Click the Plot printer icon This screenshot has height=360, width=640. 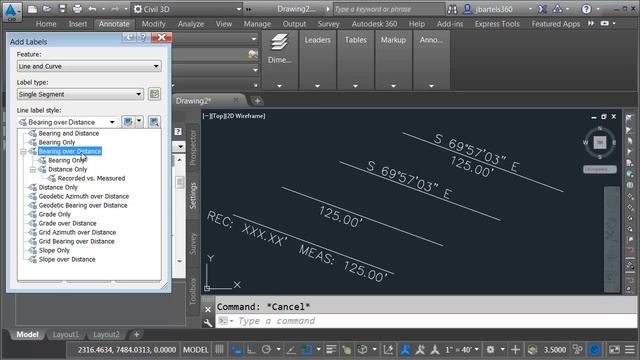click(x=77, y=9)
